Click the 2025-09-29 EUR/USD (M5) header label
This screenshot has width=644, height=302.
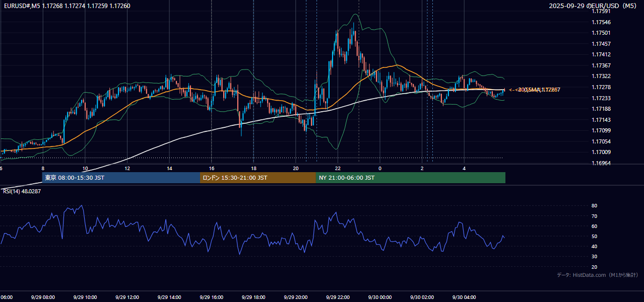coord(592,6)
